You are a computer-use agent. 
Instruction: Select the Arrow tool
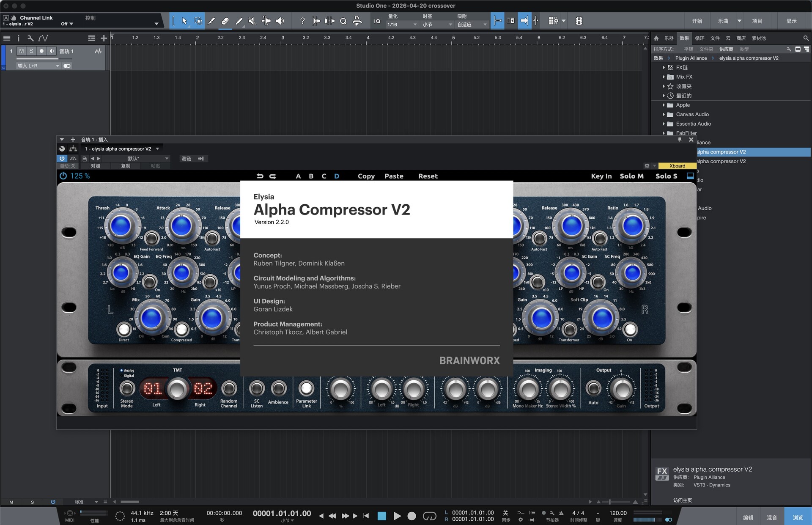click(x=184, y=21)
